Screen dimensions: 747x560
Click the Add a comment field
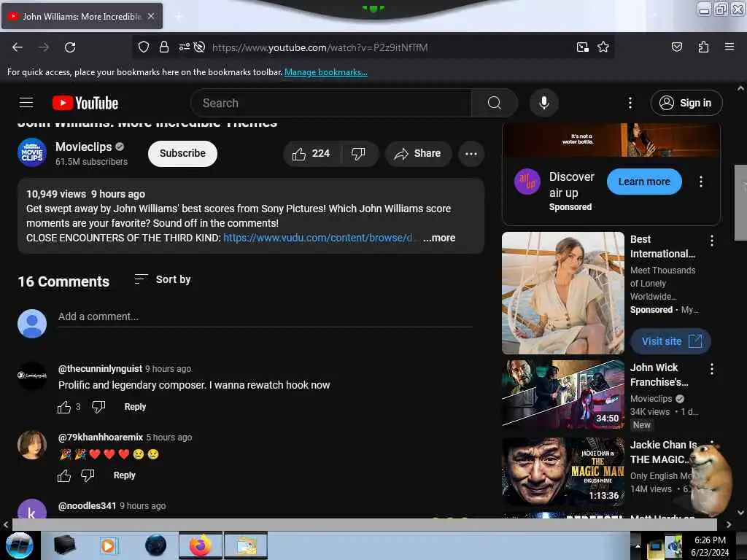266,316
